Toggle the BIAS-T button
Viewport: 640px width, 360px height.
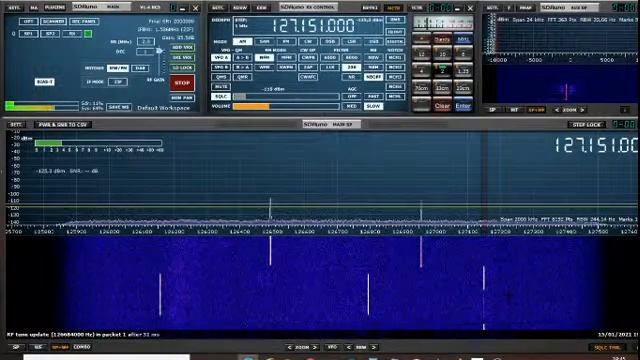(x=44, y=82)
